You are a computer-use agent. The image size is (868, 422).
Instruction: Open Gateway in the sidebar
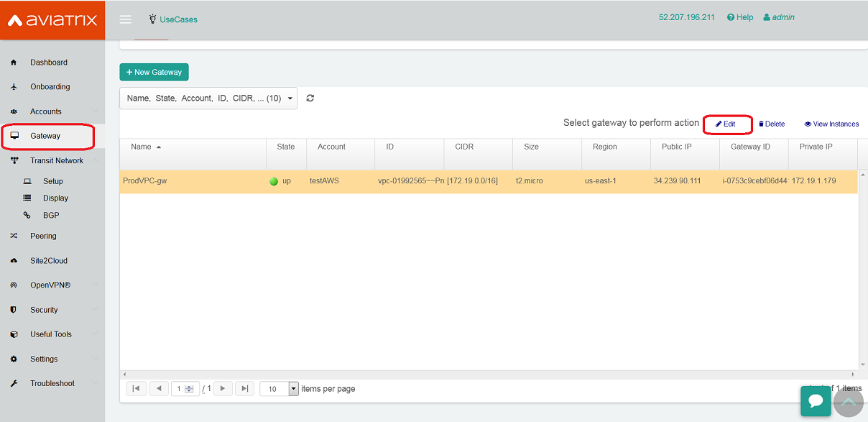[x=45, y=136]
